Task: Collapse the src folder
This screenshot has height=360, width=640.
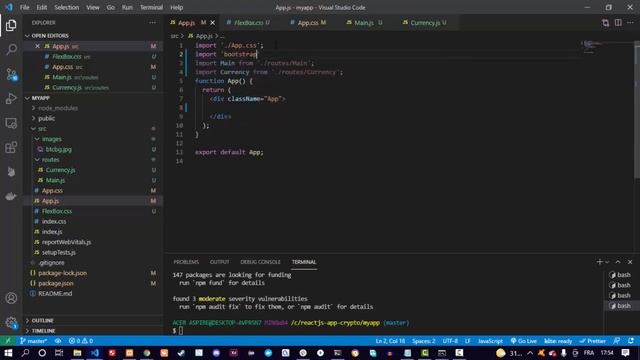Action: click(42, 129)
